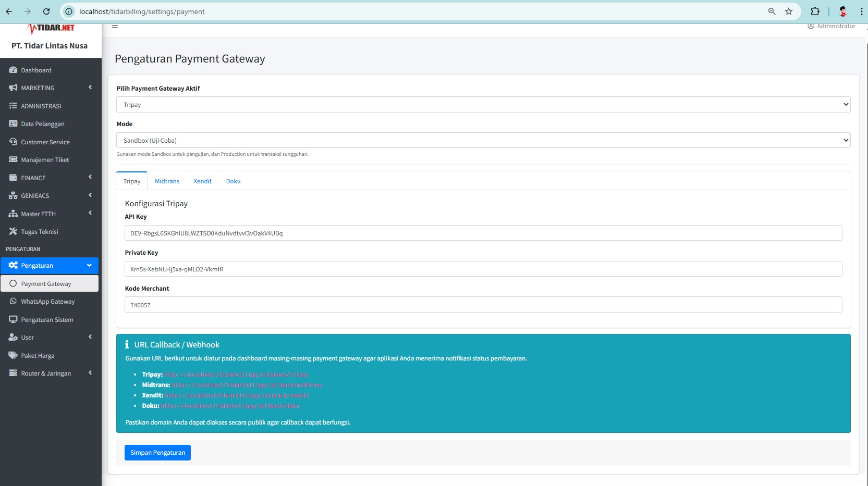Click the GENIEACS network icon
This screenshot has height=486, width=868.
click(x=13, y=196)
